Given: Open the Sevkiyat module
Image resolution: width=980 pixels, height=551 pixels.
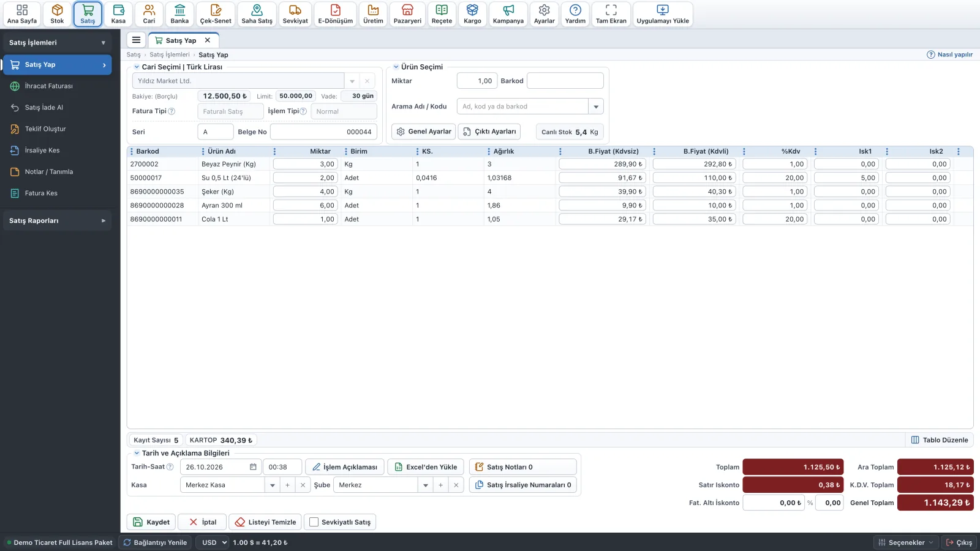Looking at the screenshot, I should (x=295, y=14).
